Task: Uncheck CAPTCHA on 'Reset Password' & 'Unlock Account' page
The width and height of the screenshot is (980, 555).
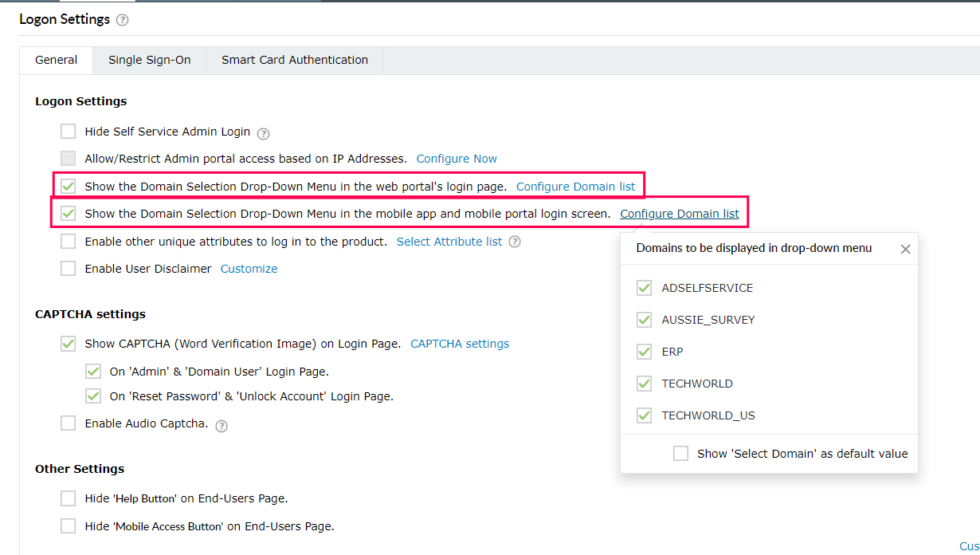Action: pyautogui.click(x=93, y=396)
